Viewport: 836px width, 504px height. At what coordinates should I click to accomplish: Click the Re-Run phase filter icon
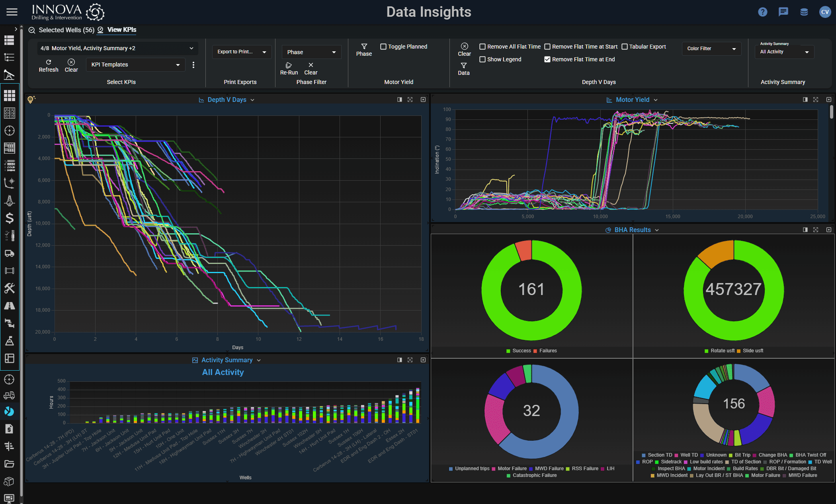click(289, 65)
